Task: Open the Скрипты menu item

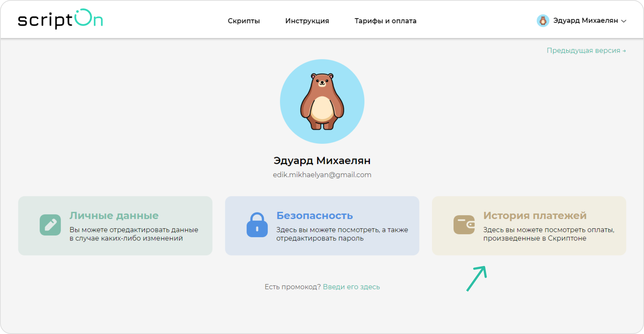Action: (244, 21)
